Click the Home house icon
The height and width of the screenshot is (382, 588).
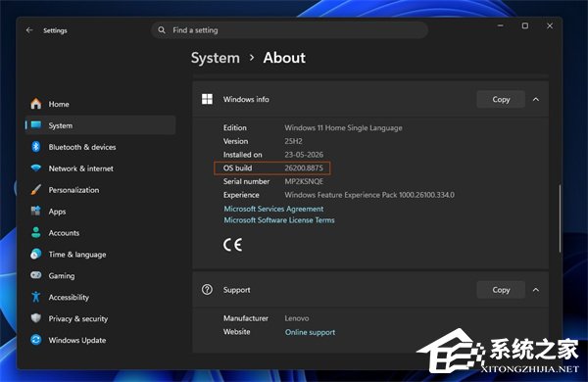[x=36, y=104]
